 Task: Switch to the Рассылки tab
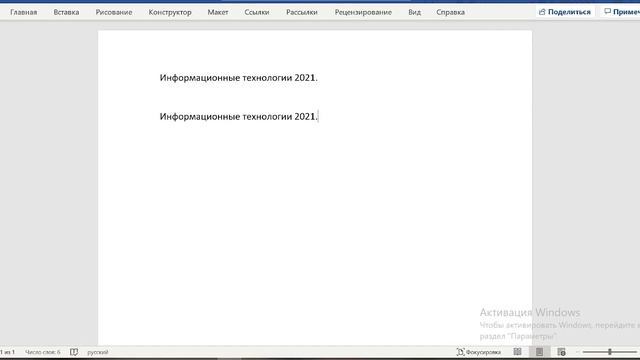click(302, 12)
